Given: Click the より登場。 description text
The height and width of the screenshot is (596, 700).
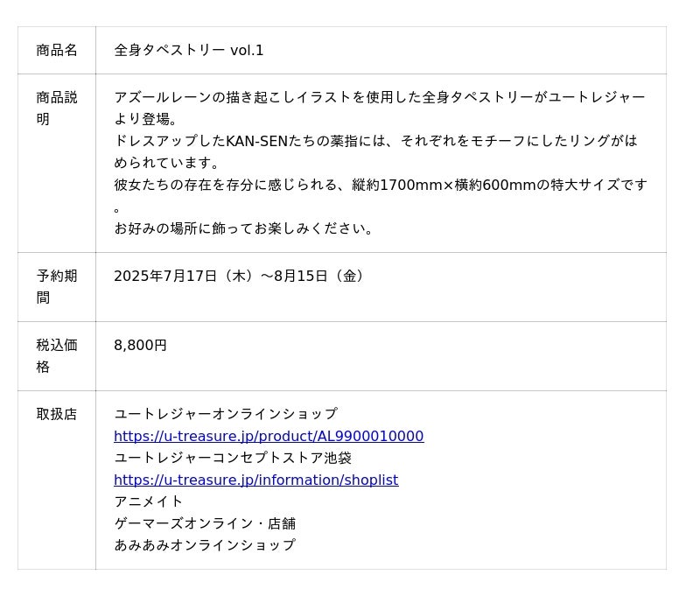Looking at the screenshot, I should click(146, 119).
